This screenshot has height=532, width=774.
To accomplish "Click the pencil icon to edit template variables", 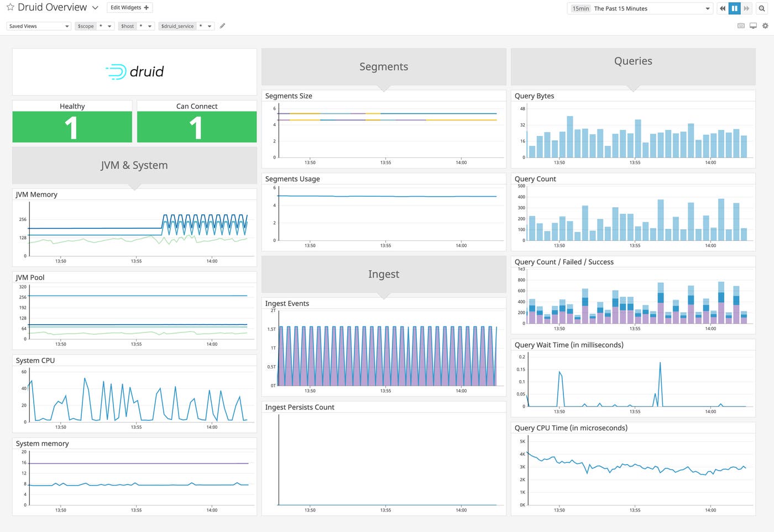I will point(222,25).
